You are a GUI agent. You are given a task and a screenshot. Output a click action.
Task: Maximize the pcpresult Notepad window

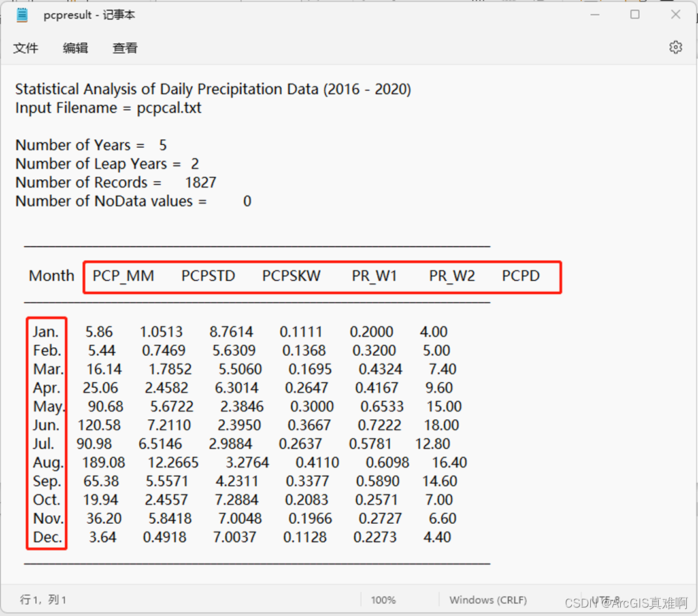pyautogui.click(x=635, y=14)
